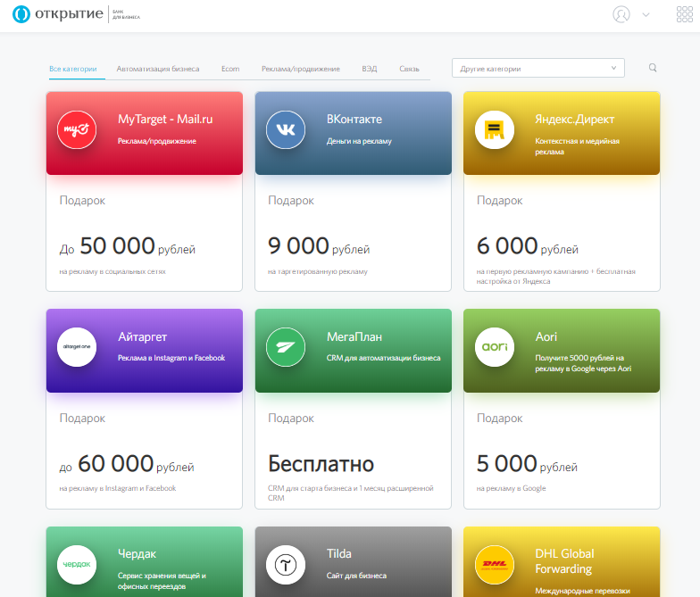Click the Бесплатно offer text
The image size is (700, 597).
pyautogui.click(x=321, y=464)
